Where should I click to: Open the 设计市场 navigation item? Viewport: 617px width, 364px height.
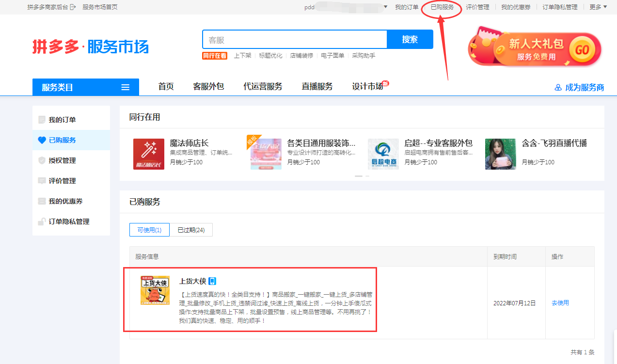tap(367, 87)
